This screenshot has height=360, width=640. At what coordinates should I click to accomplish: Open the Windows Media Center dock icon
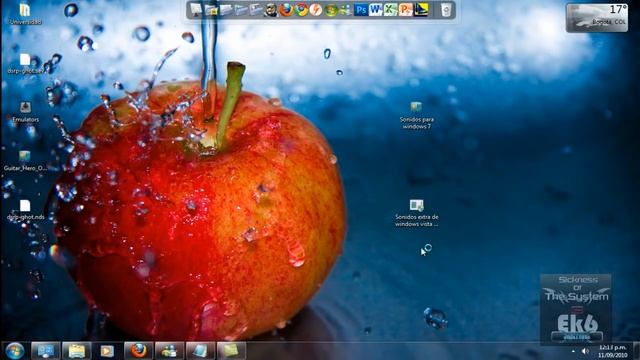(x=331, y=10)
